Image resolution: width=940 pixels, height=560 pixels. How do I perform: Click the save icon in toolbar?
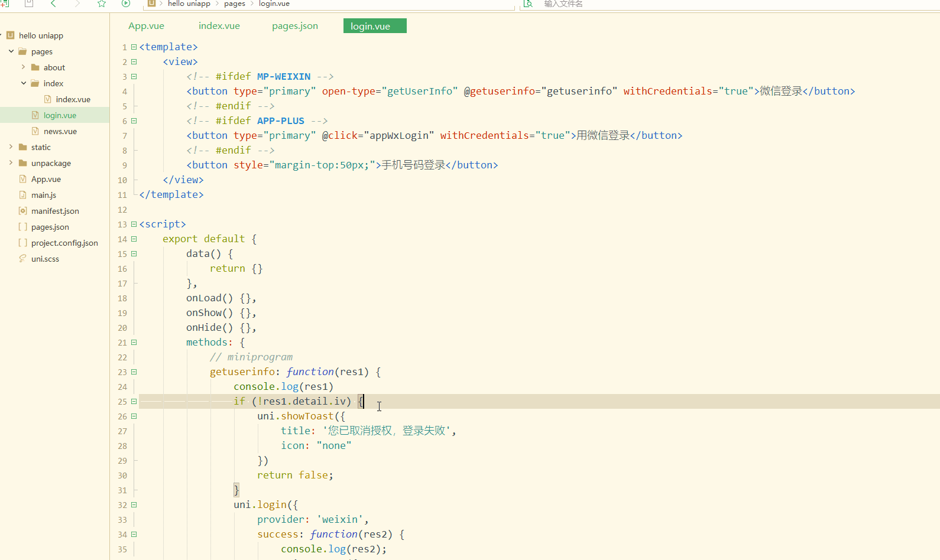(29, 3)
